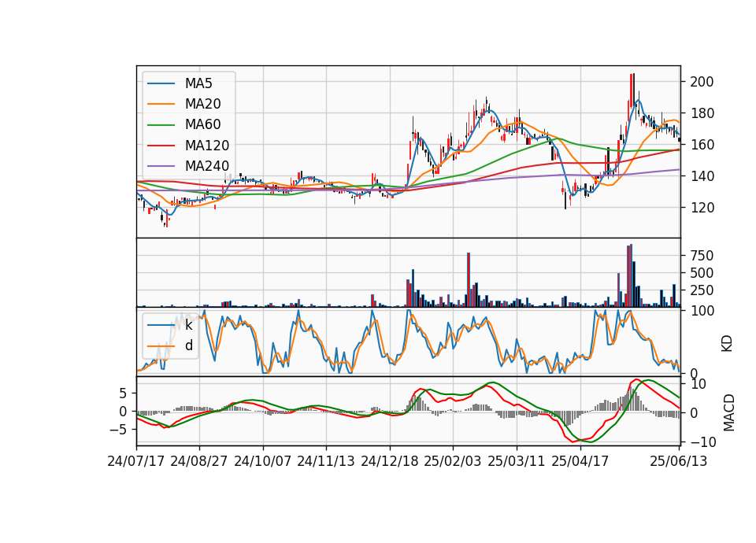Click the KD axis title
This screenshot has height=543, width=756.
728,343
